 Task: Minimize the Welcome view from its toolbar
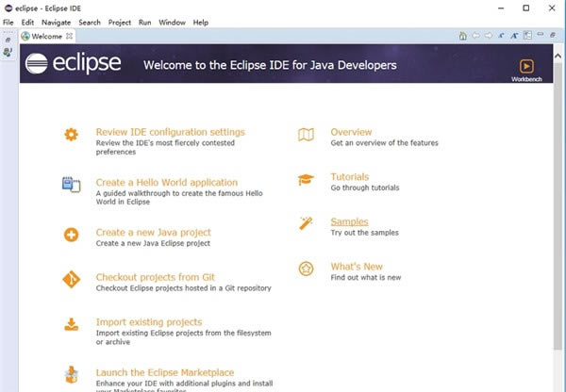pyautogui.click(x=540, y=37)
